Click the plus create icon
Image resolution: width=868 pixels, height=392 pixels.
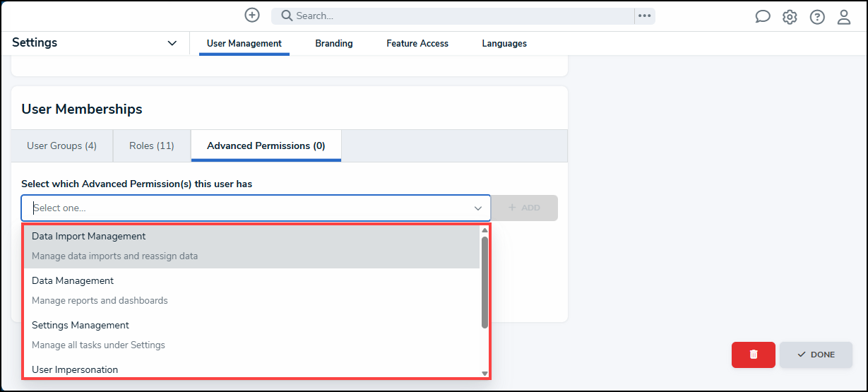point(252,15)
